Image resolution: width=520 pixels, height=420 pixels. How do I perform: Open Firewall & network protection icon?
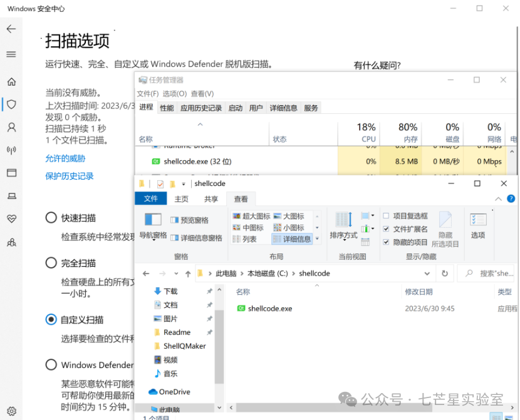12,150
